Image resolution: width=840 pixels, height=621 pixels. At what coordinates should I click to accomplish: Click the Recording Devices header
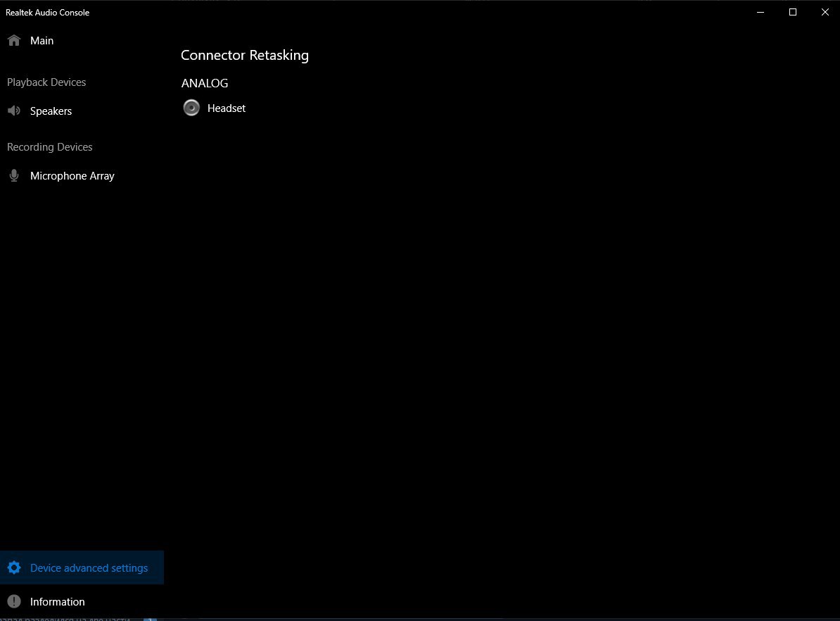pos(50,147)
